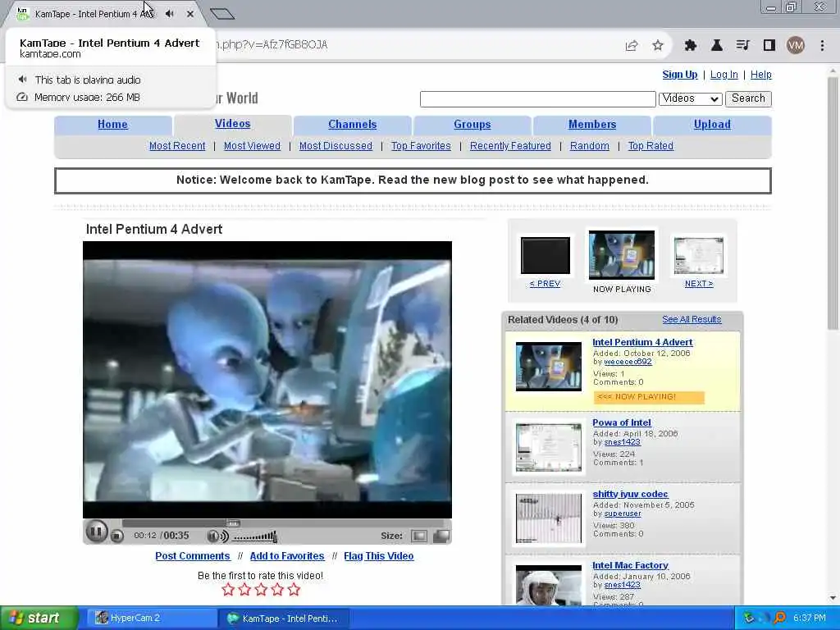This screenshot has height=630, width=840.
Task: Go to the PREV video link
Action: (x=545, y=283)
